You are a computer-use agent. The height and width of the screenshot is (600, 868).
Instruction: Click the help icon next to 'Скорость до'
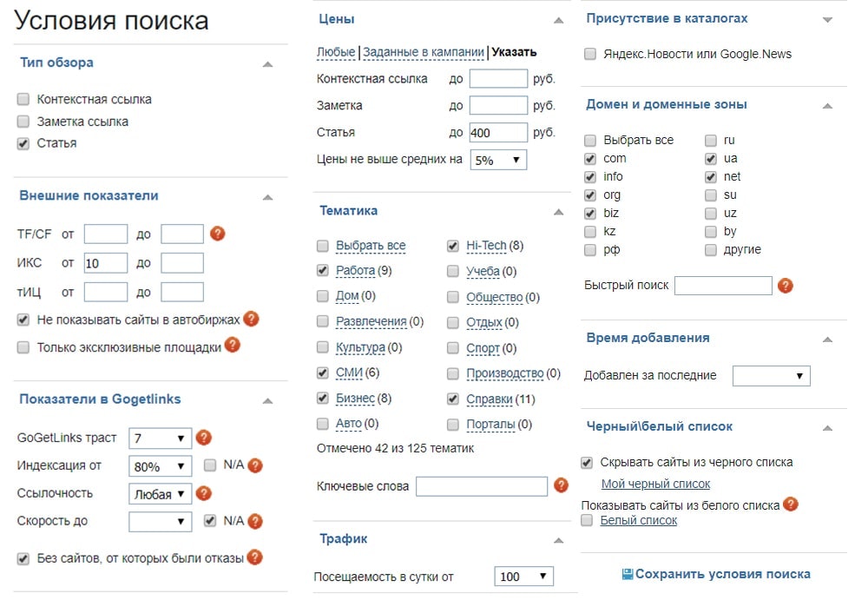coord(255,521)
